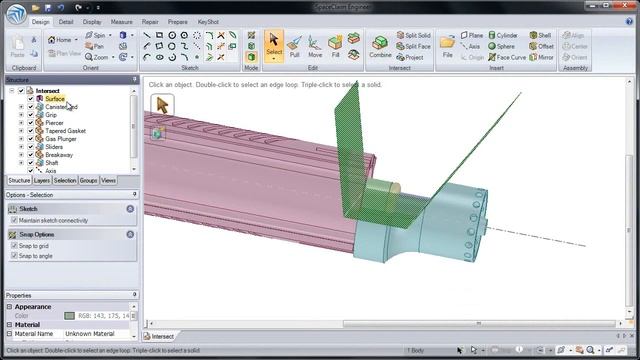Click the Material Name value field
This screenshot has height=360, width=640.
[97, 334]
